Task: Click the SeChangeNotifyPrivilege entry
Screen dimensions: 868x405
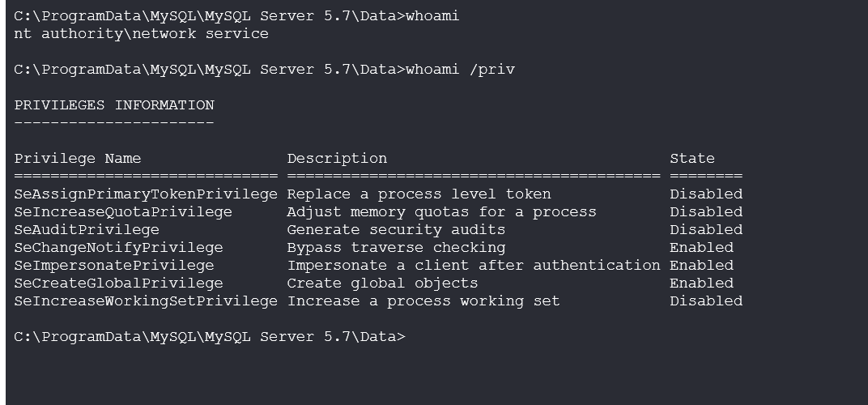Action: pyautogui.click(x=118, y=248)
